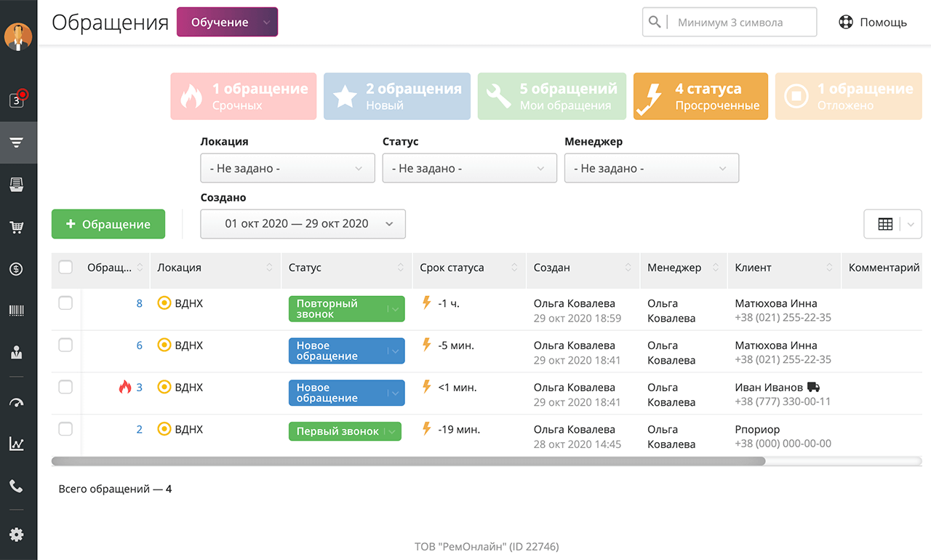Image resolution: width=931 pixels, height=560 pixels.
Task: Open the phone calls icon in sidebar
Action: (x=17, y=486)
